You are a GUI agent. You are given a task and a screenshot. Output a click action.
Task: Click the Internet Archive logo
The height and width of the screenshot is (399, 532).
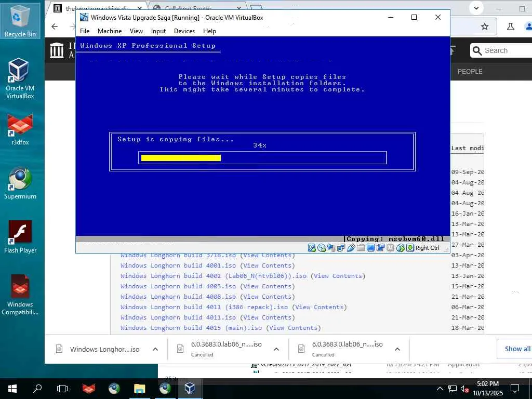[57, 50]
